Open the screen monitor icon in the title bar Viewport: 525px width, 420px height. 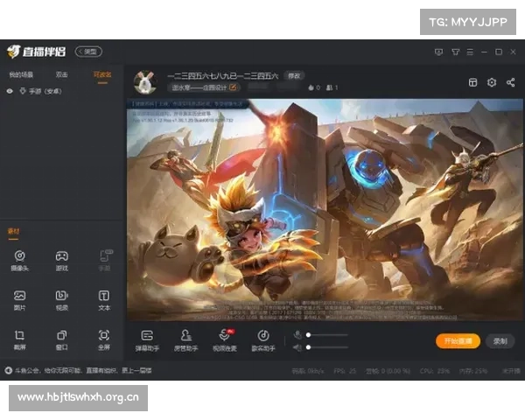pyautogui.click(x=438, y=52)
